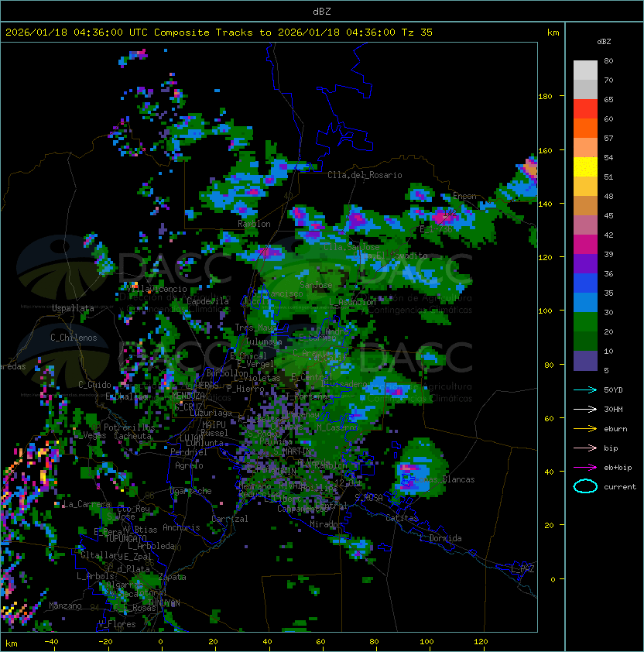Click the '50YD' legend label
Viewport: 644px width, 652px height.
click(x=613, y=390)
